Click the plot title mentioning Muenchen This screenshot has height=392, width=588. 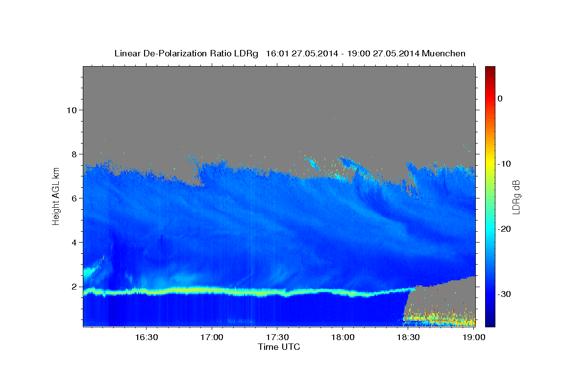click(290, 53)
